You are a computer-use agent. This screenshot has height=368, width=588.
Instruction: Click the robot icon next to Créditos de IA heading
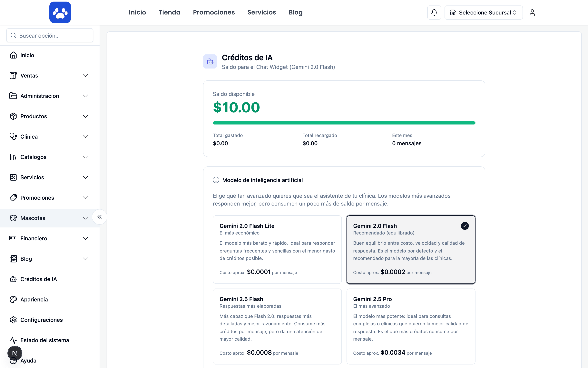point(210,62)
